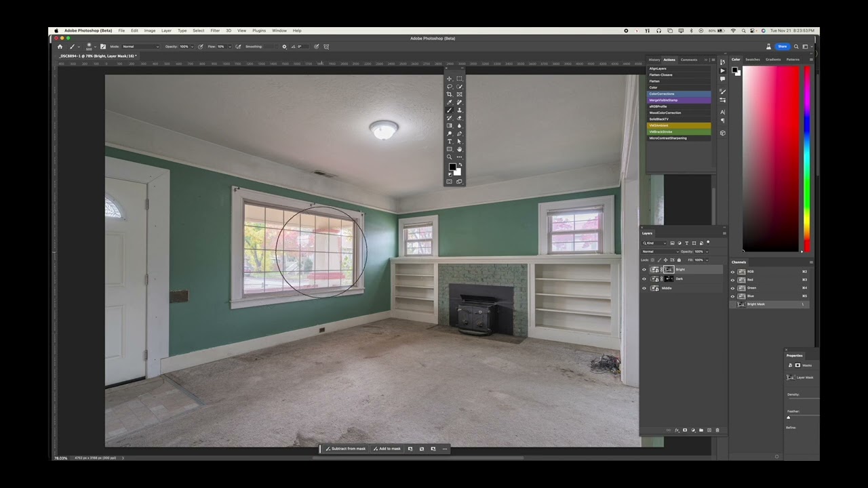The image size is (868, 488).
Task: Toggle visibility of the Green channel
Action: 732,288
